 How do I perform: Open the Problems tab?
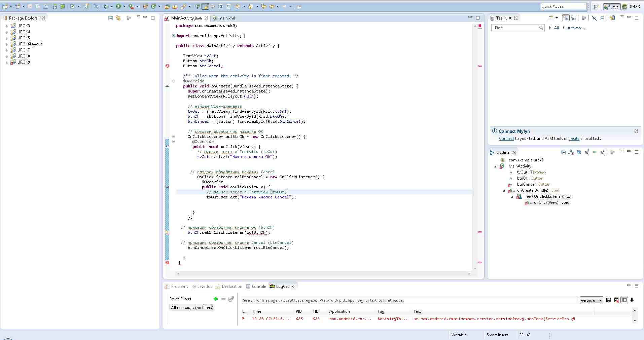(x=177, y=287)
